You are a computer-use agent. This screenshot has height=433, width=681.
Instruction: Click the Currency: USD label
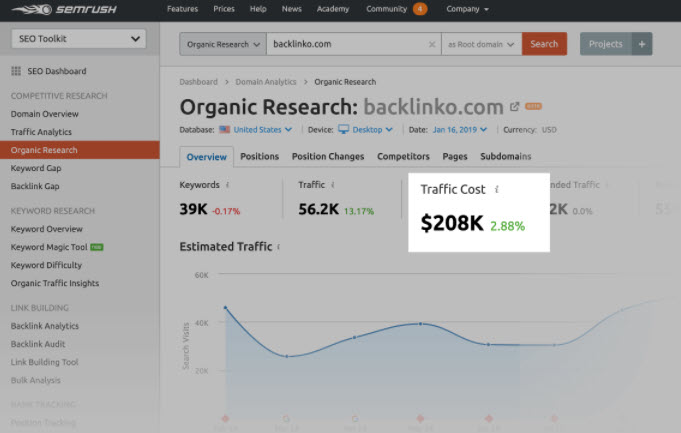click(530, 129)
